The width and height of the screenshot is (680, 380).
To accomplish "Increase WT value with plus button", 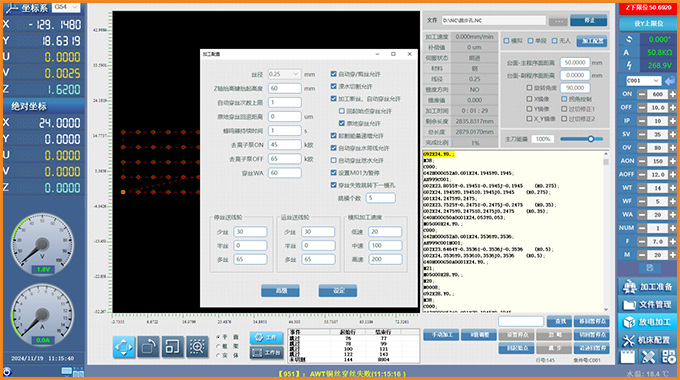I will pyautogui.click(x=672, y=188).
